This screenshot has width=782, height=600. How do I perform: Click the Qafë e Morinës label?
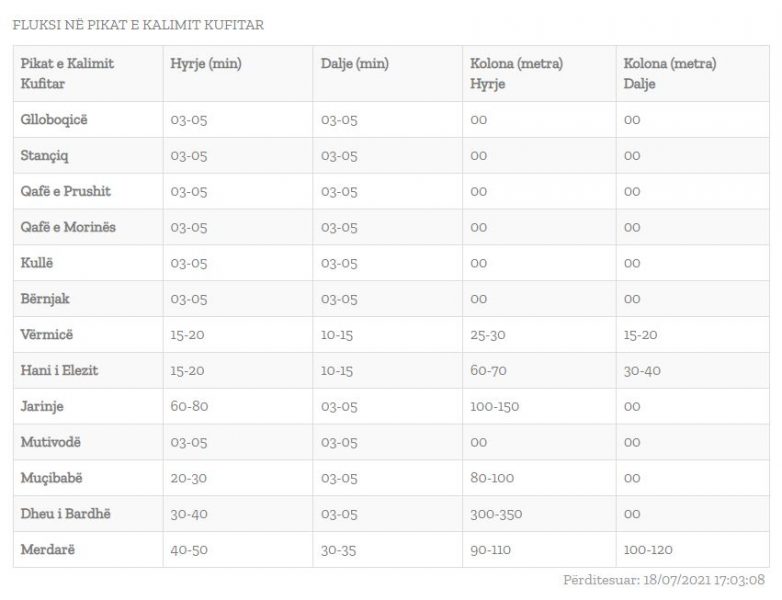pyautogui.click(x=68, y=227)
